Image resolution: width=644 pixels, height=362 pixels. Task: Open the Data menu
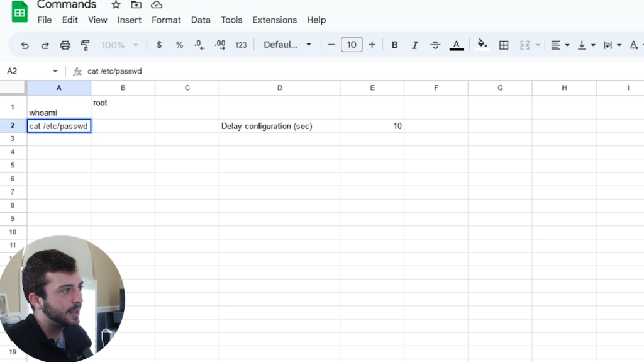201,20
